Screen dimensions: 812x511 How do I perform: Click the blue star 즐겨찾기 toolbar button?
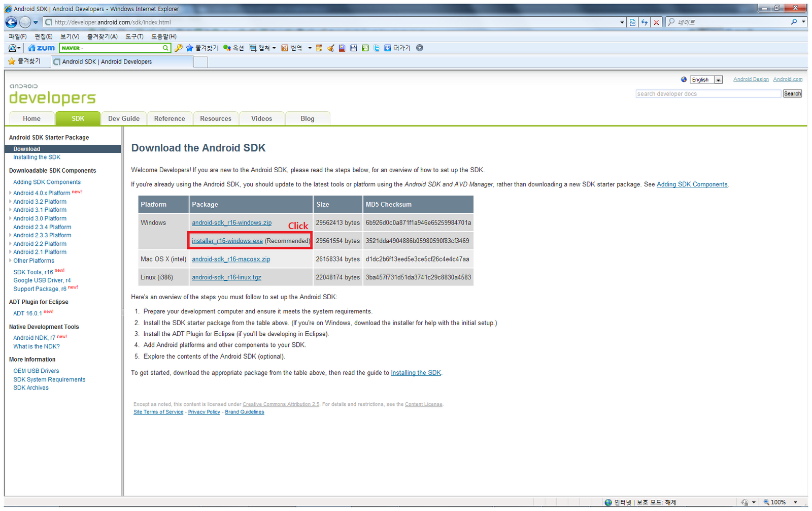click(201, 48)
